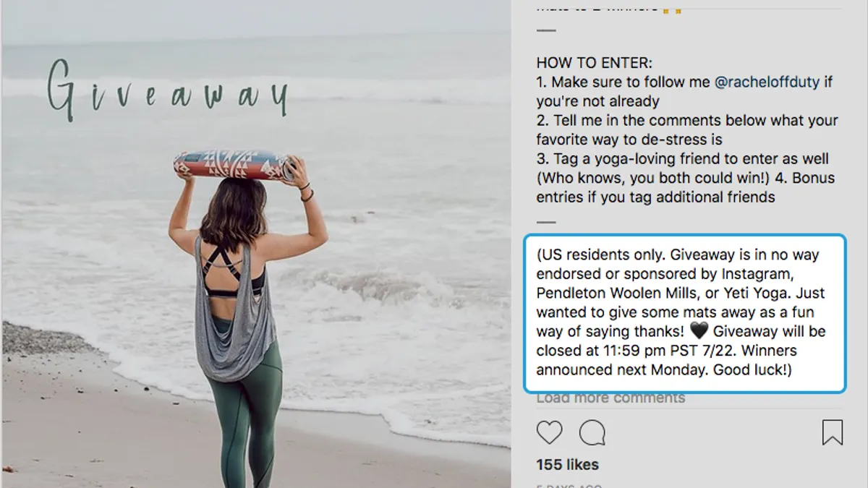Click the rolled yoga mat in the photo
This screenshot has width=868, height=488.
234,165
